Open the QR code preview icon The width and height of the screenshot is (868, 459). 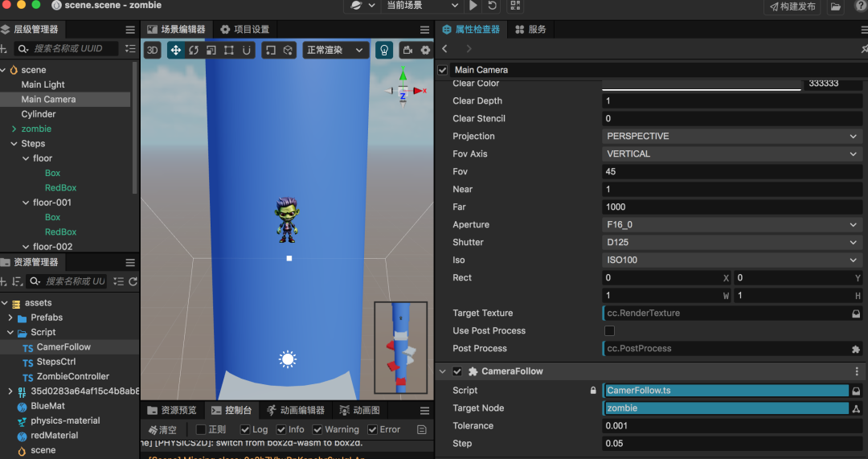point(515,6)
